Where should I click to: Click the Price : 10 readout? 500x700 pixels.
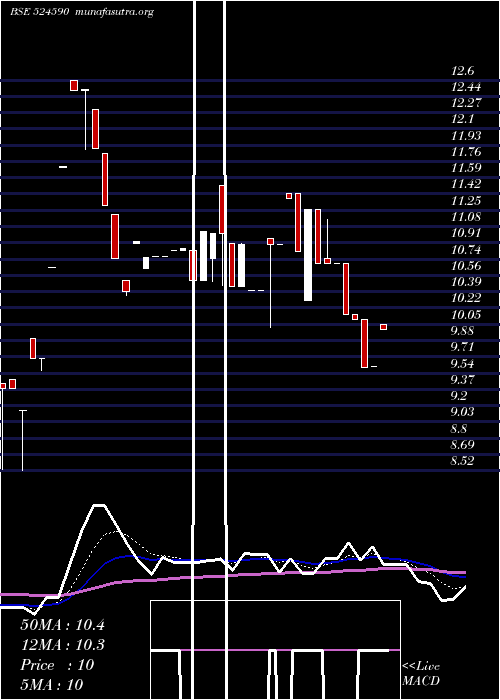click(57, 665)
